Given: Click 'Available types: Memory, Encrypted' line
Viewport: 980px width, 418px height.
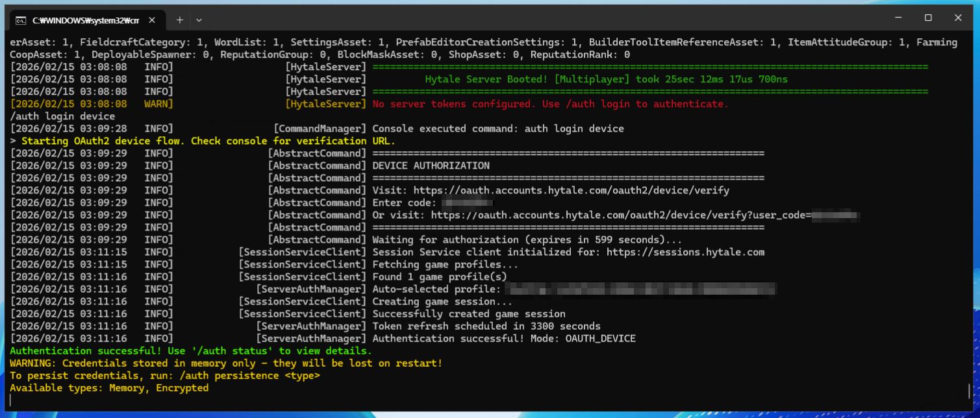Looking at the screenshot, I should coord(110,388).
